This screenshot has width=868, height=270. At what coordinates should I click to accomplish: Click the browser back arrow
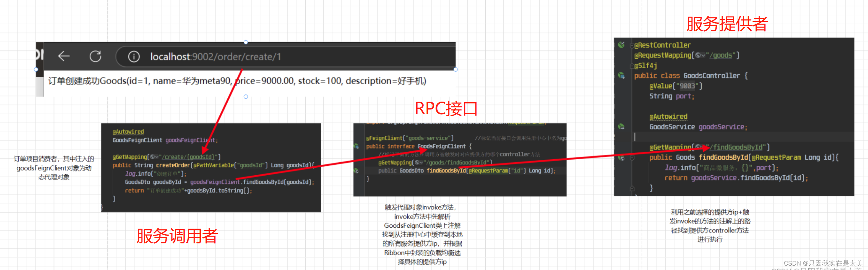[x=64, y=56]
